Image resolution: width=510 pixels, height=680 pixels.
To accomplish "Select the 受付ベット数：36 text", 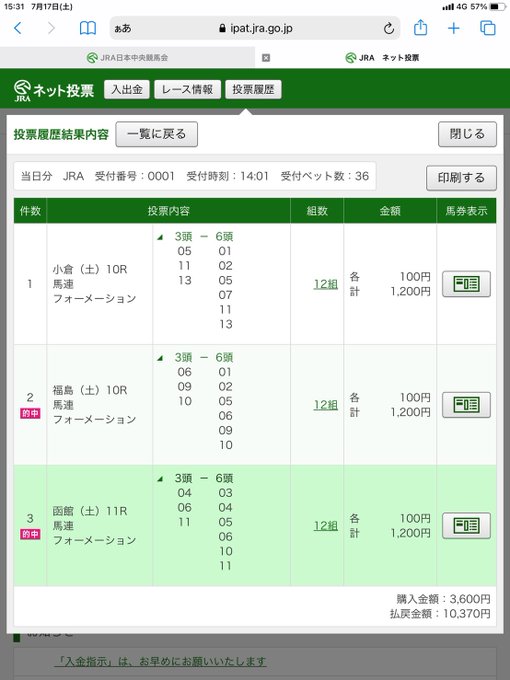I will 325,176.
